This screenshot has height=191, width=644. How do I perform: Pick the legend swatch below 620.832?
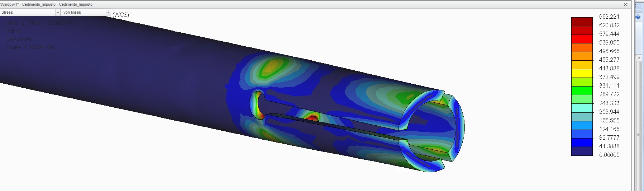click(582, 30)
